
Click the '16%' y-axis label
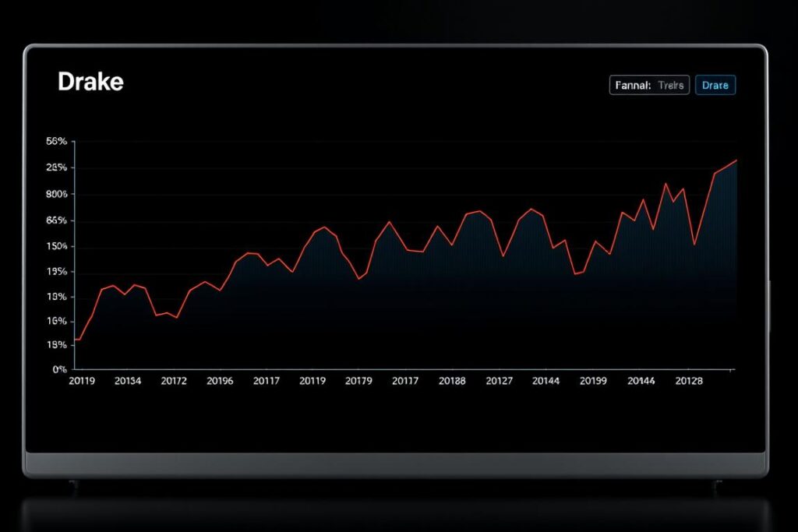coord(56,322)
